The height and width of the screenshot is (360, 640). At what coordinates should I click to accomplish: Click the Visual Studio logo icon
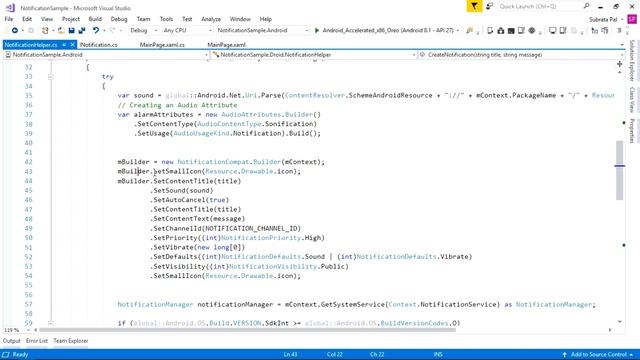(10, 8)
